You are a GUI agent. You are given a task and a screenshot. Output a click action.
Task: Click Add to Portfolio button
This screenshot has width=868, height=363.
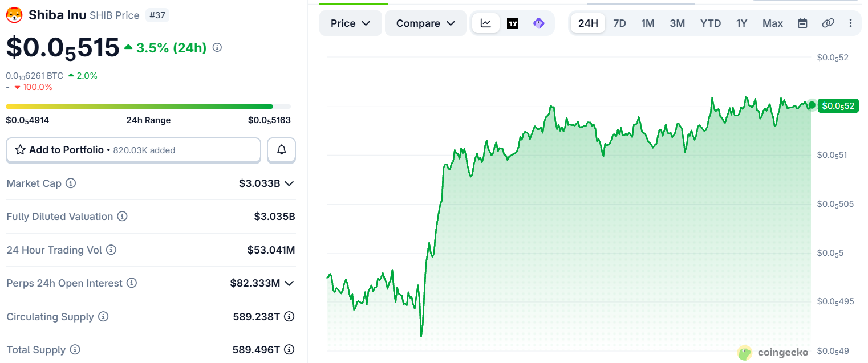point(133,150)
